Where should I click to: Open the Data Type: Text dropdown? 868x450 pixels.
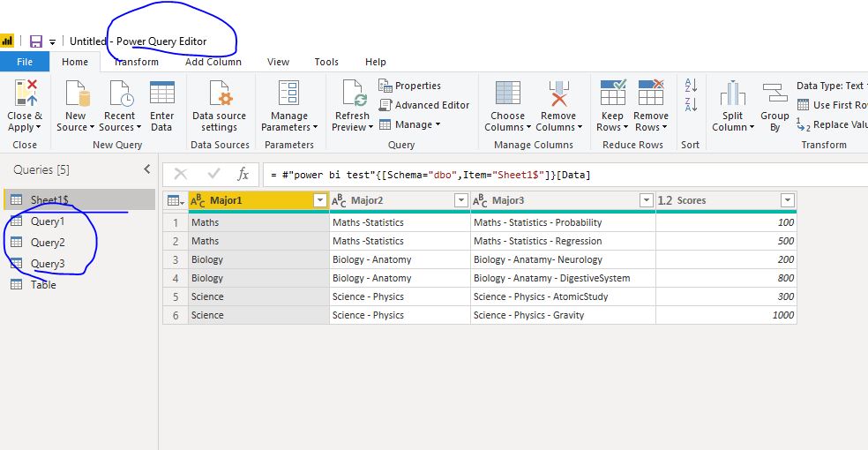[x=832, y=86]
